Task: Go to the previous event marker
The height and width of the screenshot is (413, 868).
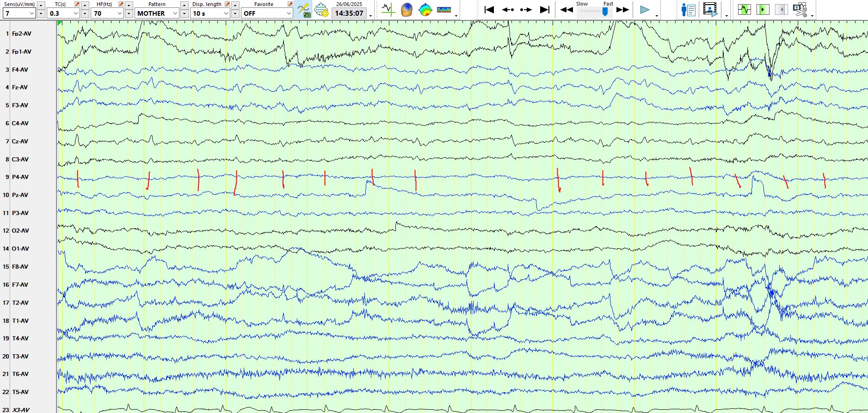Action: pos(508,9)
